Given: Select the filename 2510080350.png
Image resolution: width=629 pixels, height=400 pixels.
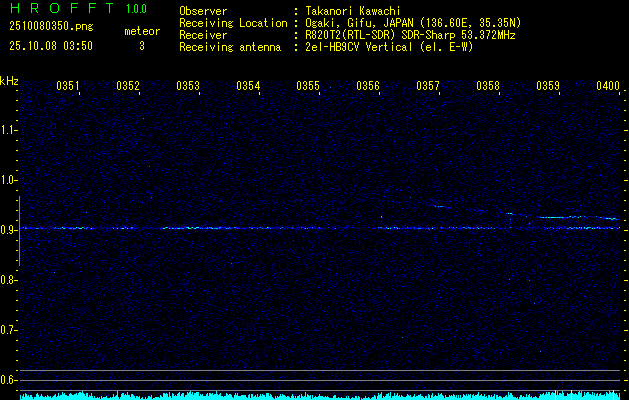Looking at the screenshot, I should click(51, 26).
